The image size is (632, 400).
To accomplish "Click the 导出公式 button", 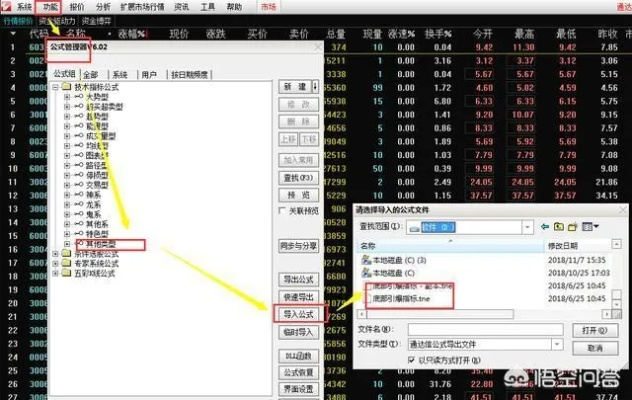I will pos(298,279).
